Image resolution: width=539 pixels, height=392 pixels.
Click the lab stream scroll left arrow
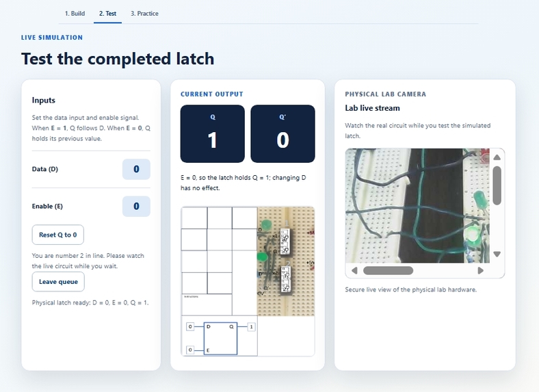click(x=354, y=271)
